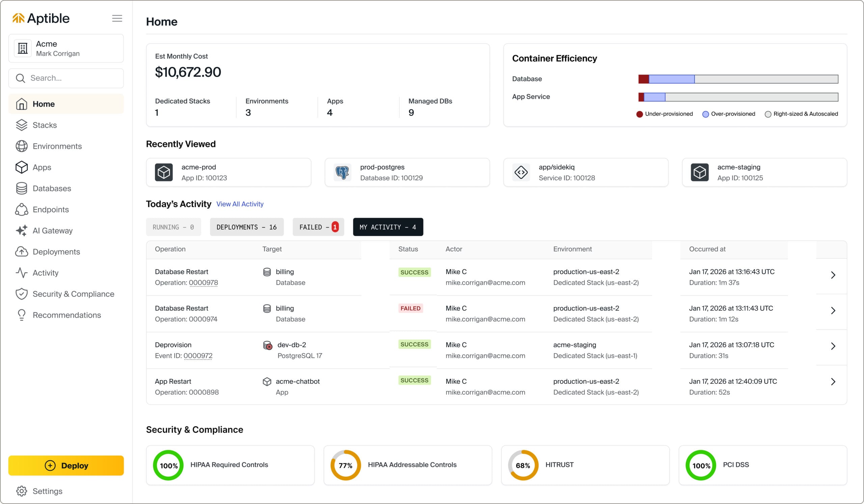Open Databases via the cylinder icon
864x504 pixels.
click(21, 188)
